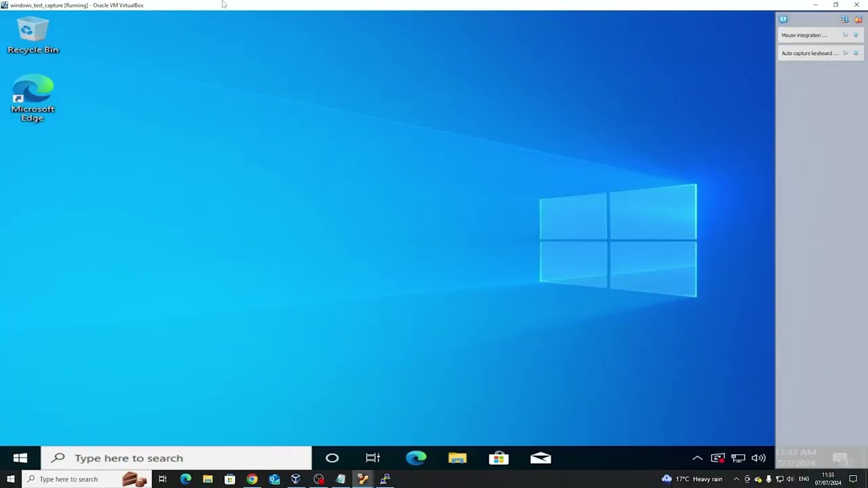Image resolution: width=868 pixels, height=488 pixels.
Task: Click the guest 'Type here to search' box
Action: point(176,458)
